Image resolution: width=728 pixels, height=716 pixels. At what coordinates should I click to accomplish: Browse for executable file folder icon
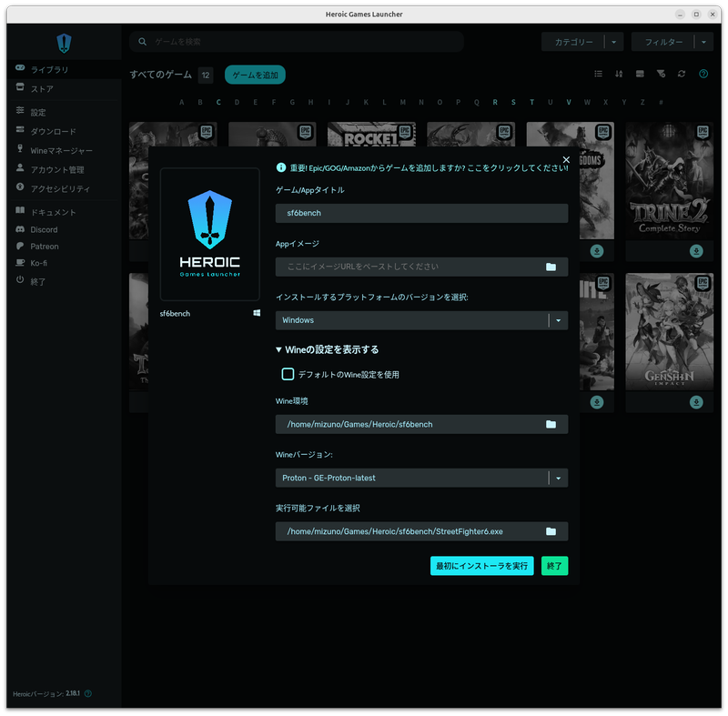coord(551,531)
